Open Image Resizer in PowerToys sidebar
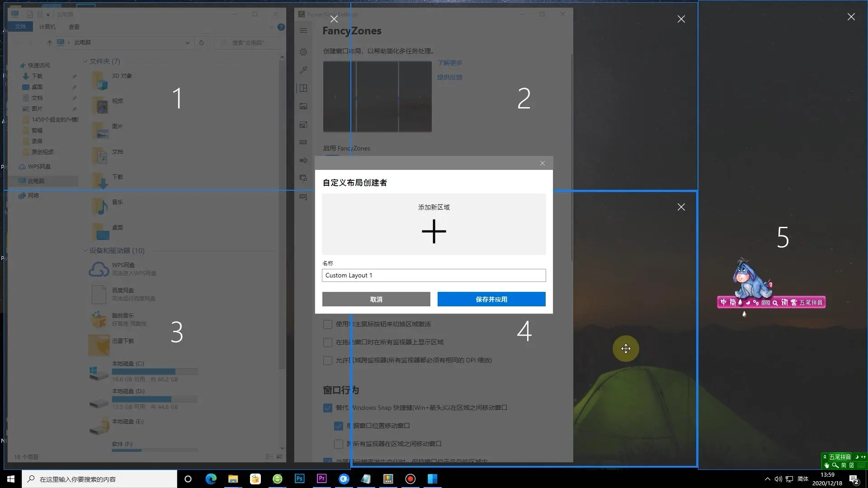Screen dimensions: 868x488 pos(303,124)
